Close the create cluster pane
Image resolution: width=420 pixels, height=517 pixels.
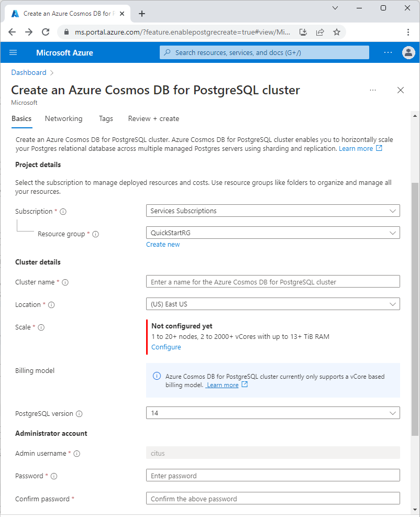(401, 90)
